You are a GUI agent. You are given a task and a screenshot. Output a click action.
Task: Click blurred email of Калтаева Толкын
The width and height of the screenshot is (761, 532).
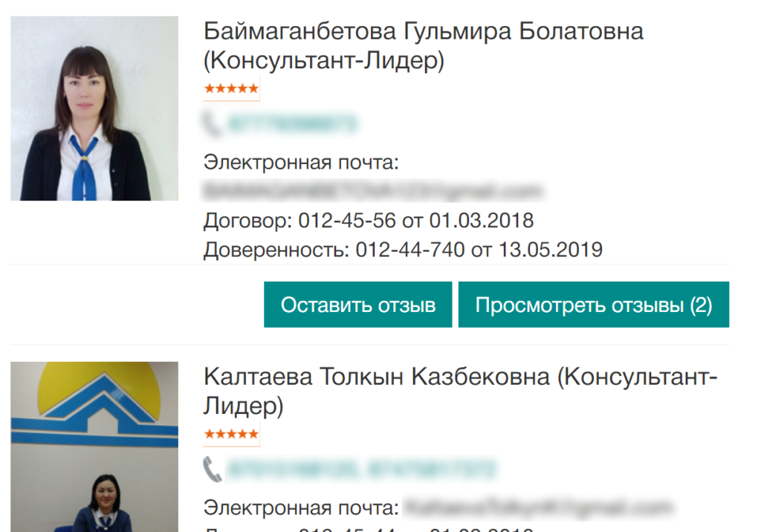click(x=539, y=507)
